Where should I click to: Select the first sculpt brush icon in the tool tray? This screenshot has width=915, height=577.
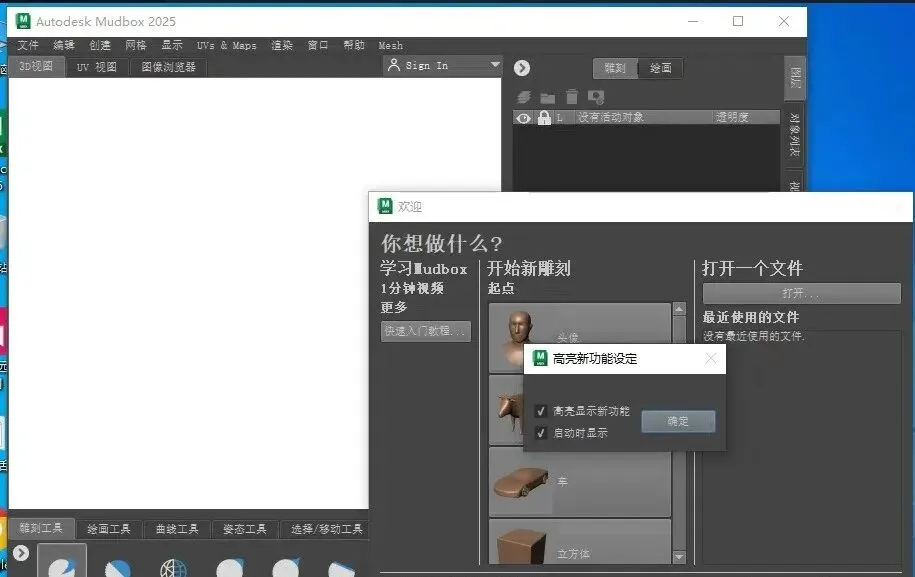(x=62, y=561)
